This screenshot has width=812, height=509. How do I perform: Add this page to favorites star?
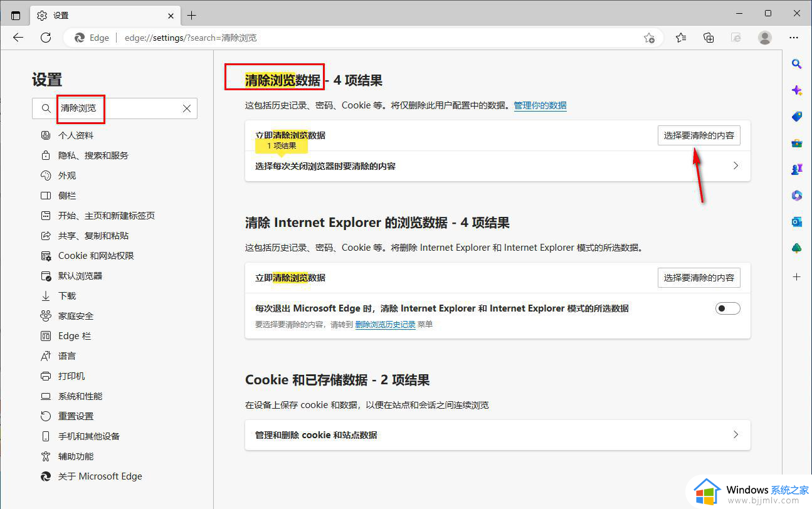click(650, 38)
